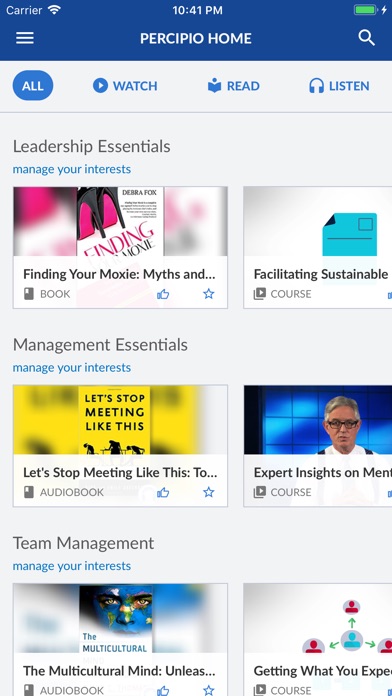Switch to the READ tab

[x=234, y=86]
